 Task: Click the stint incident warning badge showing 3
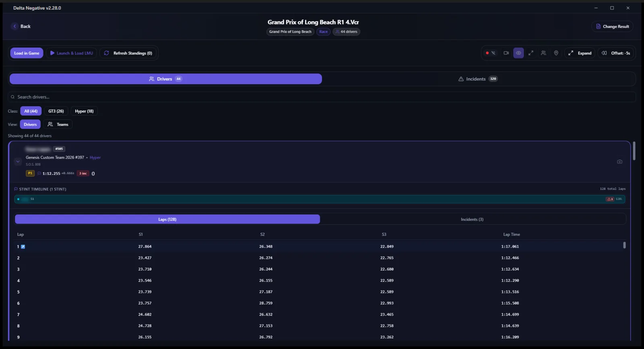tap(610, 199)
